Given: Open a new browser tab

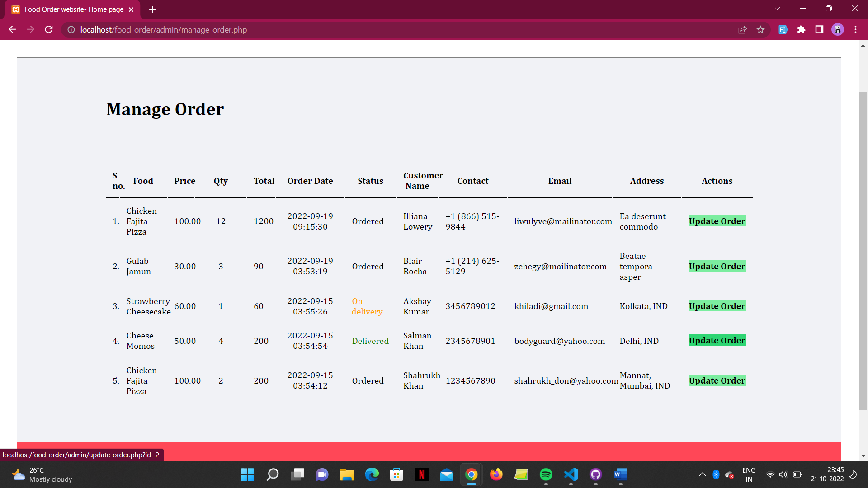Looking at the screenshot, I should coord(152,9).
